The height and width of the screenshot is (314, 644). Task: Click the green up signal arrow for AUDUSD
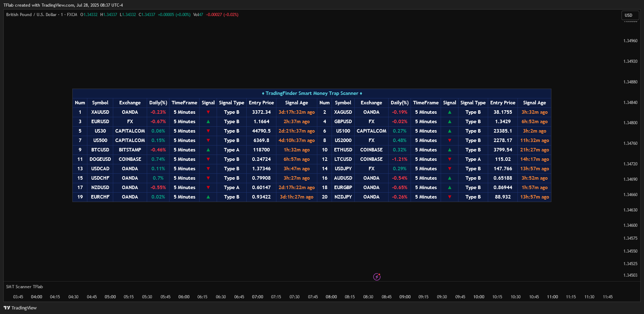(x=450, y=178)
